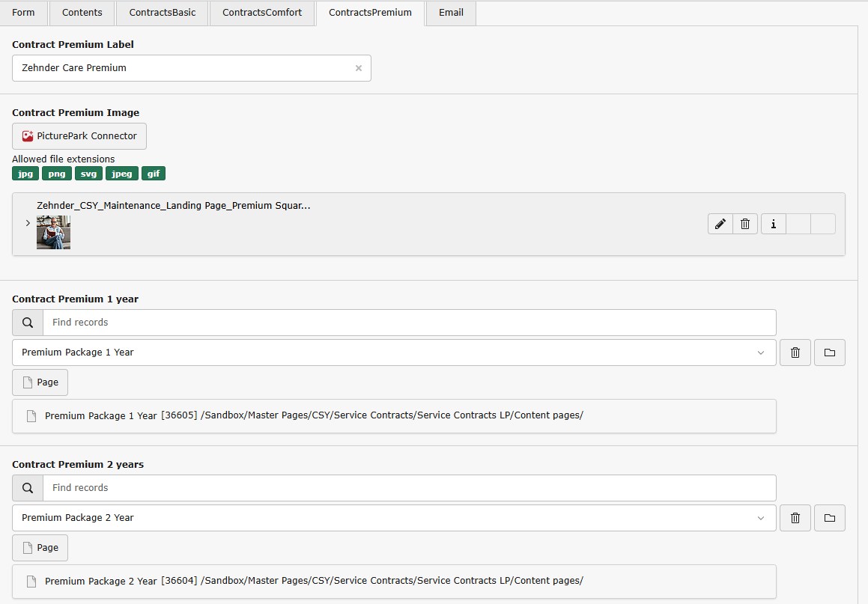Open the Email tab
The image size is (868, 604).
(451, 13)
